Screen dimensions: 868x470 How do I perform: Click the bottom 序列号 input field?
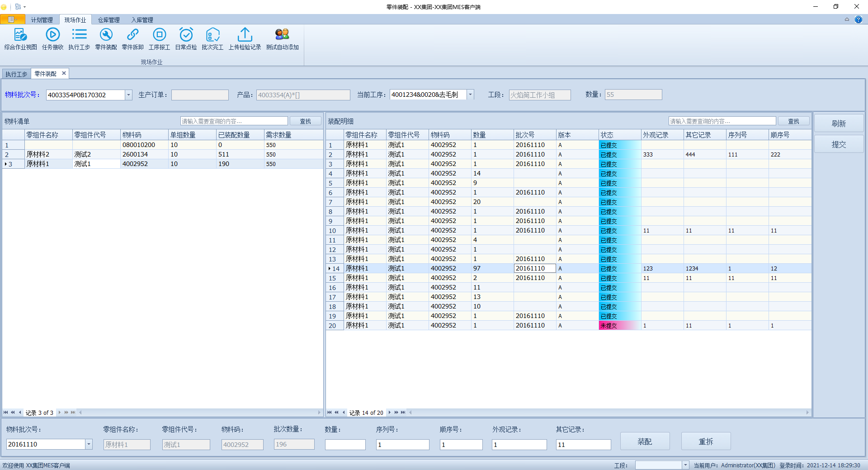point(402,445)
